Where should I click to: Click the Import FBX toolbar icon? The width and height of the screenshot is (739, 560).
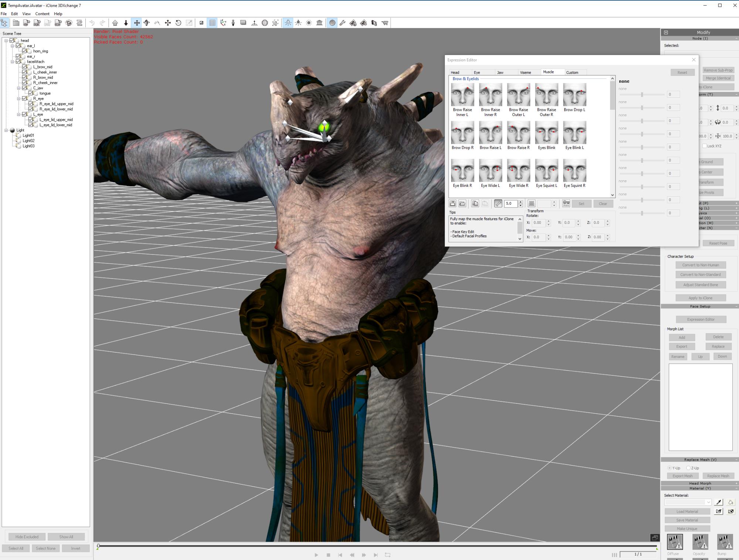click(x=37, y=23)
